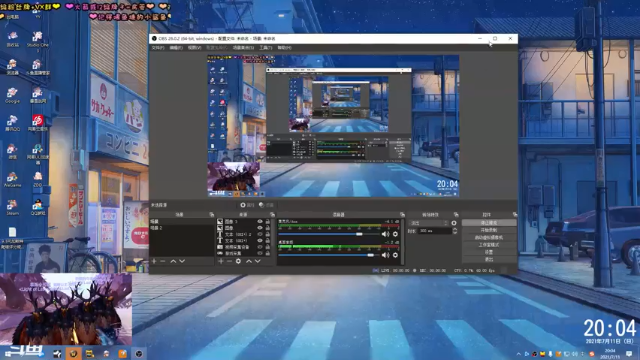The image size is (640, 360).
Task: Open the 工具(T) menu
Action: click(x=265, y=48)
